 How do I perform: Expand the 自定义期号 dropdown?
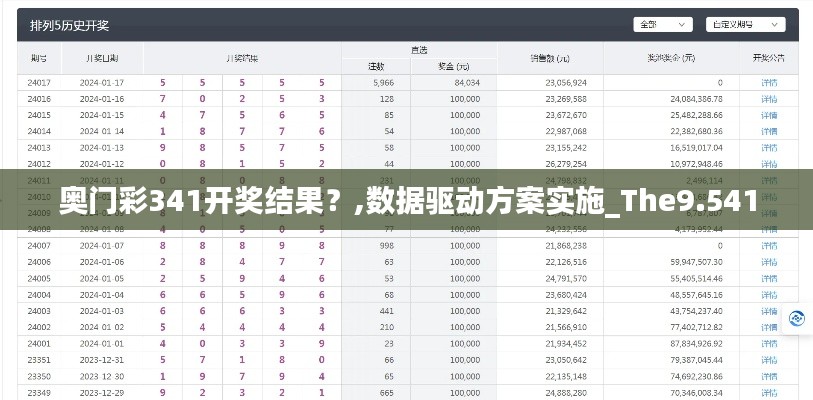[746, 24]
